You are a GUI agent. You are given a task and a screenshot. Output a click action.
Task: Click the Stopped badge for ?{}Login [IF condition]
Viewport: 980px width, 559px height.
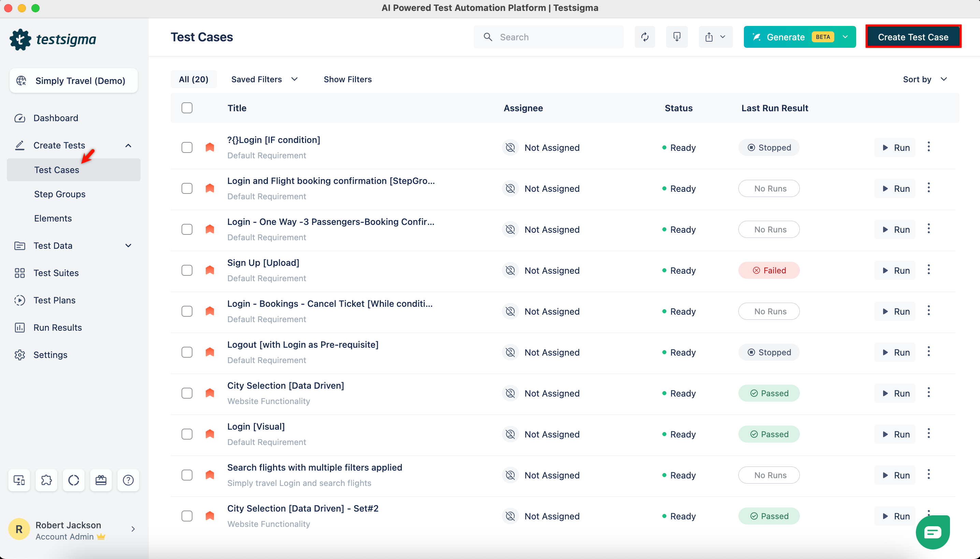pos(769,147)
